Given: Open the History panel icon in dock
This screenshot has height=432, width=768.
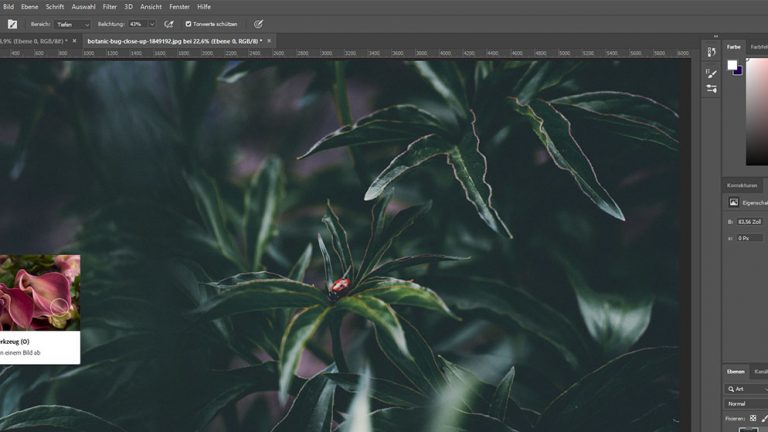Looking at the screenshot, I should [711, 53].
